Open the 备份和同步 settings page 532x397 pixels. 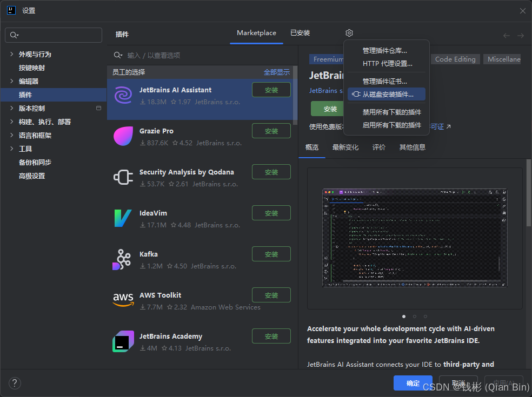point(35,163)
